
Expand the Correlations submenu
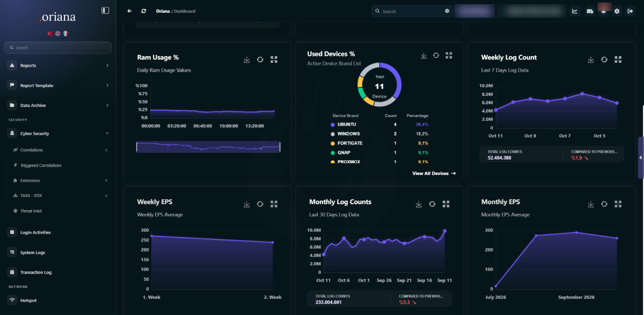pyautogui.click(x=60, y=150)
